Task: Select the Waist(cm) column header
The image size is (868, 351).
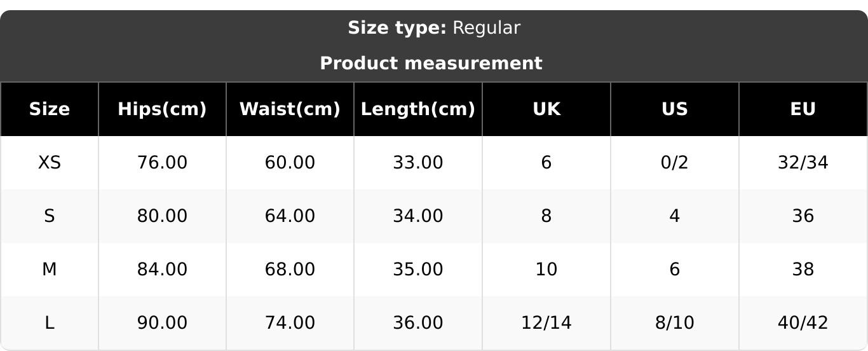Action: (290, 109)
